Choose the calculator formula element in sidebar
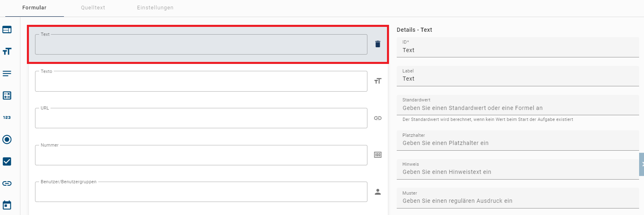Image resolution: width=644 pixels, height=215 pixels. pyautogui.click(x=7, y=95)
